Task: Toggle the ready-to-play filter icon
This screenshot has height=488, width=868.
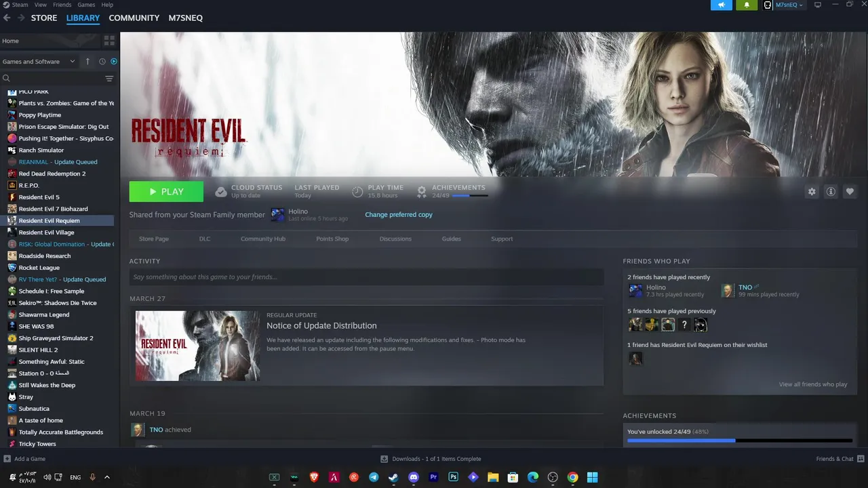Action: (114, 62)
